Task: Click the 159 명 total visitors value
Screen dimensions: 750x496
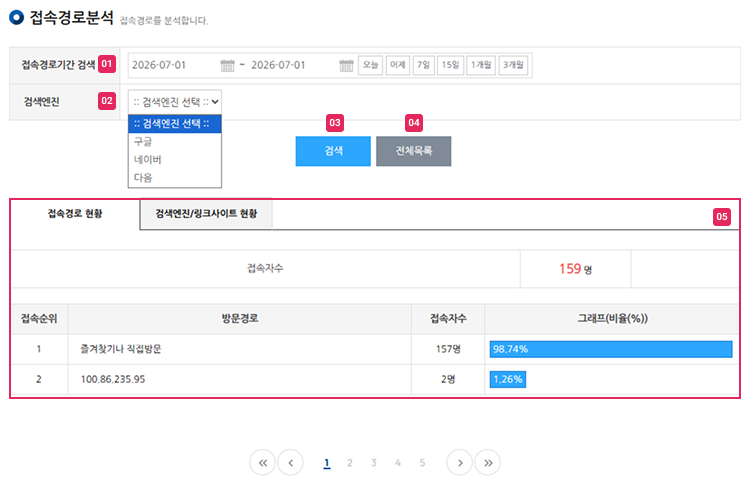Action: coord(575,269)
